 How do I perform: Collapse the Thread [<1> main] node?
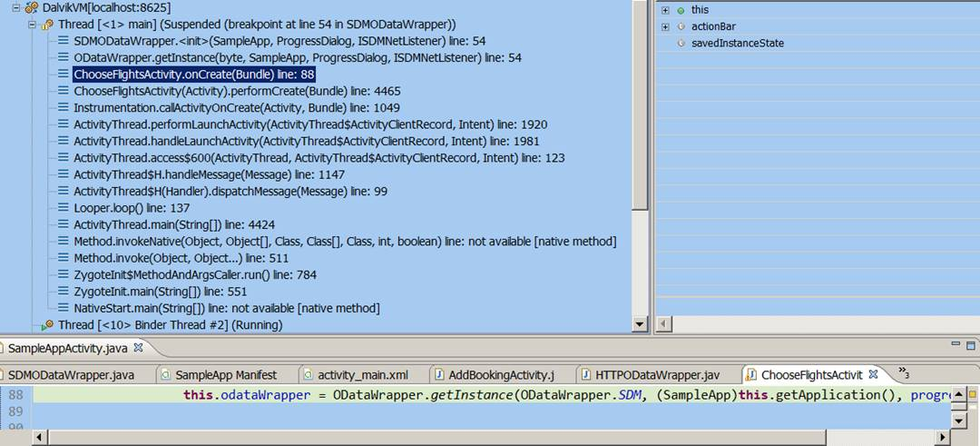pos(32,25)
